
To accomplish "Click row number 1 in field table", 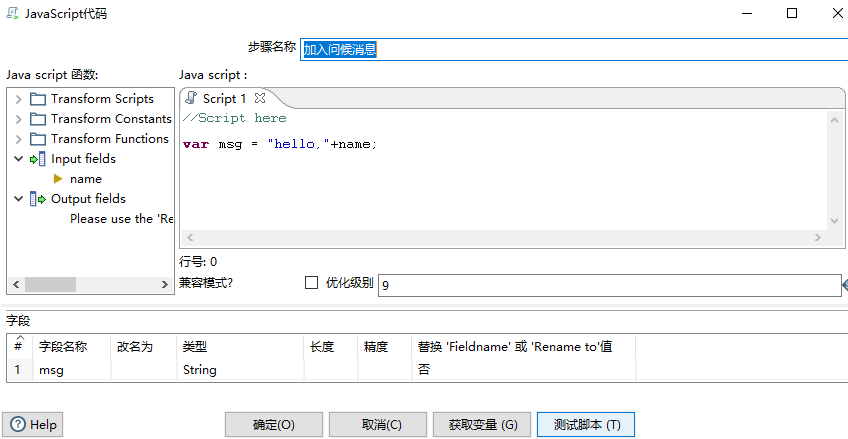I will (17, 370).
